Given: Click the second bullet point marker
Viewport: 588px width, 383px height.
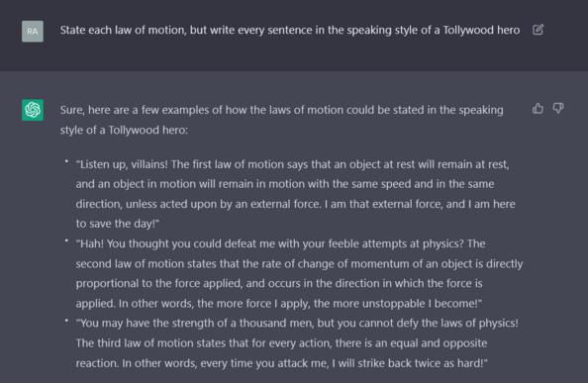Looking at the screenshot, I should coord(66,240).
